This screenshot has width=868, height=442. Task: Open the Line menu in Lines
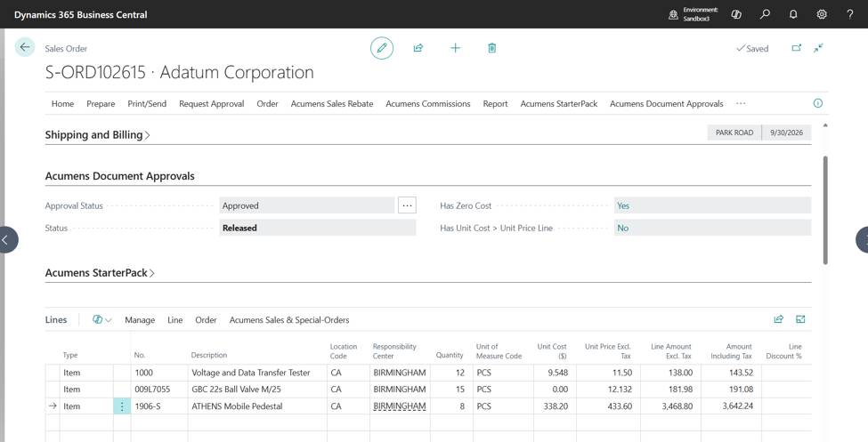pyautogui.click(x=174, y=320)
